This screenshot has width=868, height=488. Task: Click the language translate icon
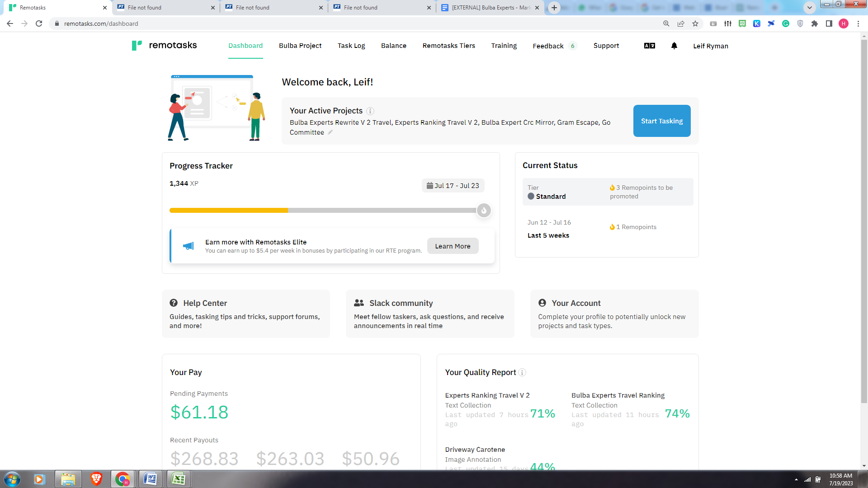650,46
